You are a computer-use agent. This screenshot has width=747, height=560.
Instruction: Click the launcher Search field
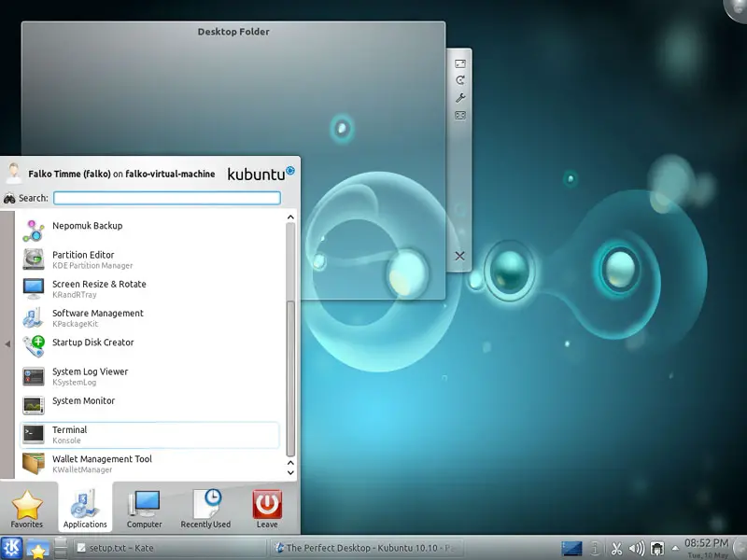click(x=167, y=198)
